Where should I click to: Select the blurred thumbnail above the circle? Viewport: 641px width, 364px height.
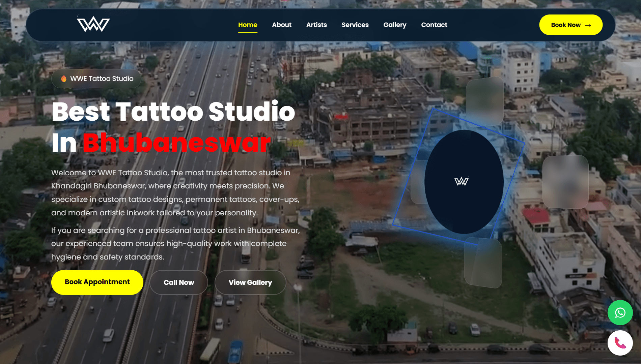pyautogui.click(x=485, y=101)
